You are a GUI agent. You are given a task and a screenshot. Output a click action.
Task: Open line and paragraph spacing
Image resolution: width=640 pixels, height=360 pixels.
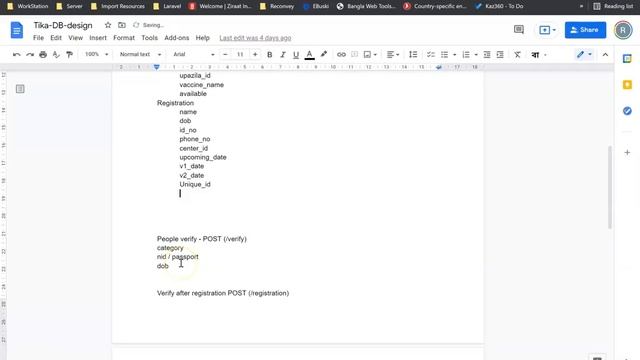tap(413, 55)
